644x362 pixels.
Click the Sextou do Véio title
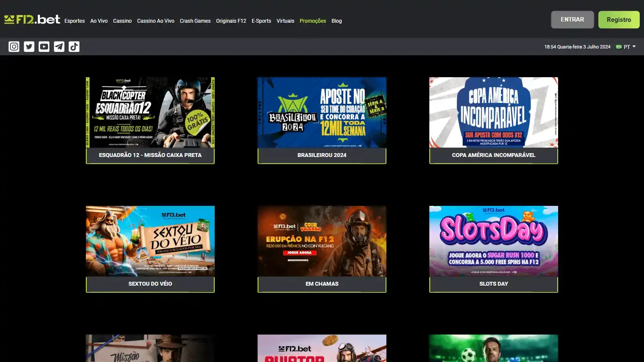click(150, 284)
